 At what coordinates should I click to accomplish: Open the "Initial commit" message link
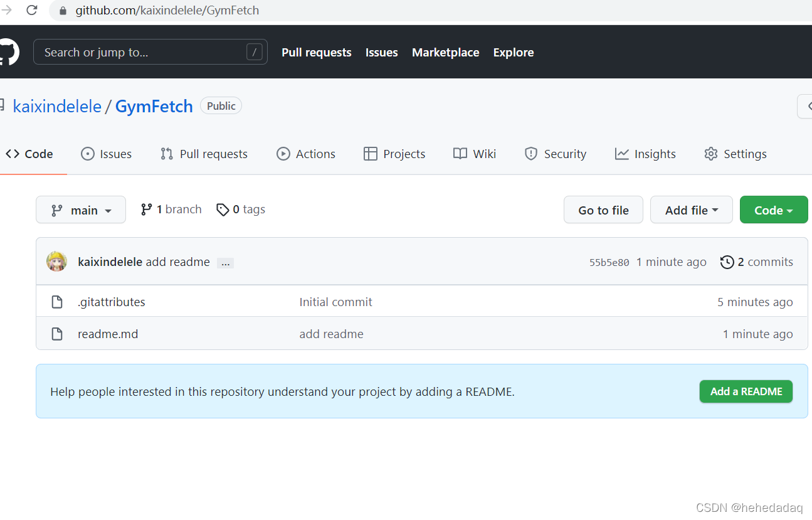pos(336,302)
